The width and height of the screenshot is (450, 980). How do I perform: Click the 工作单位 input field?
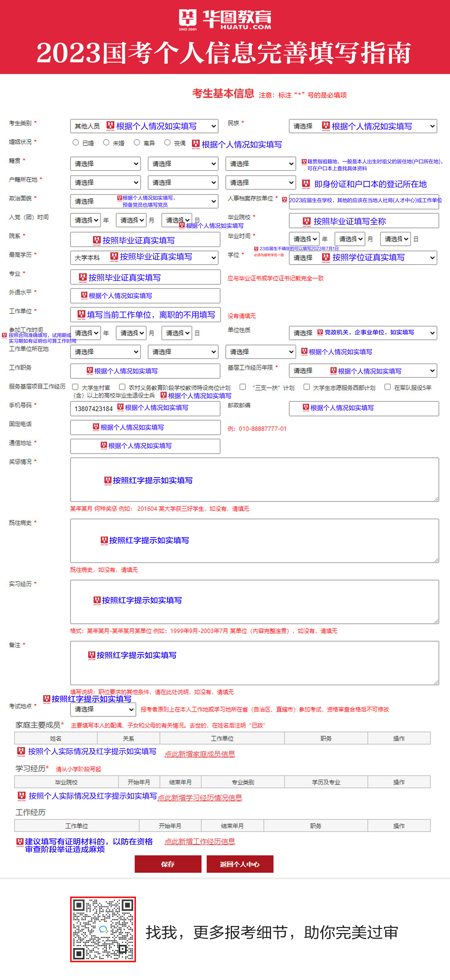point(145,315)
